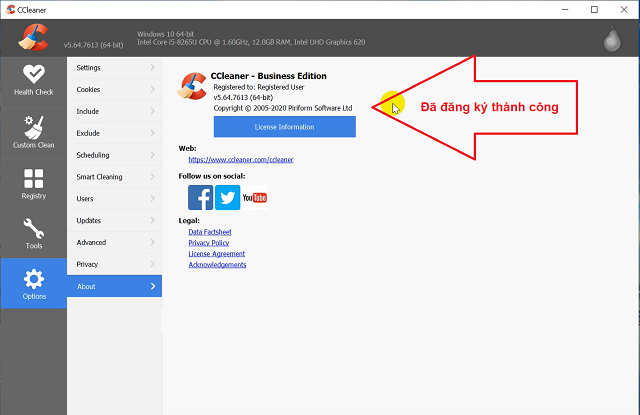
Task: Click the Twitter bird icon
Action: point(227,198)
